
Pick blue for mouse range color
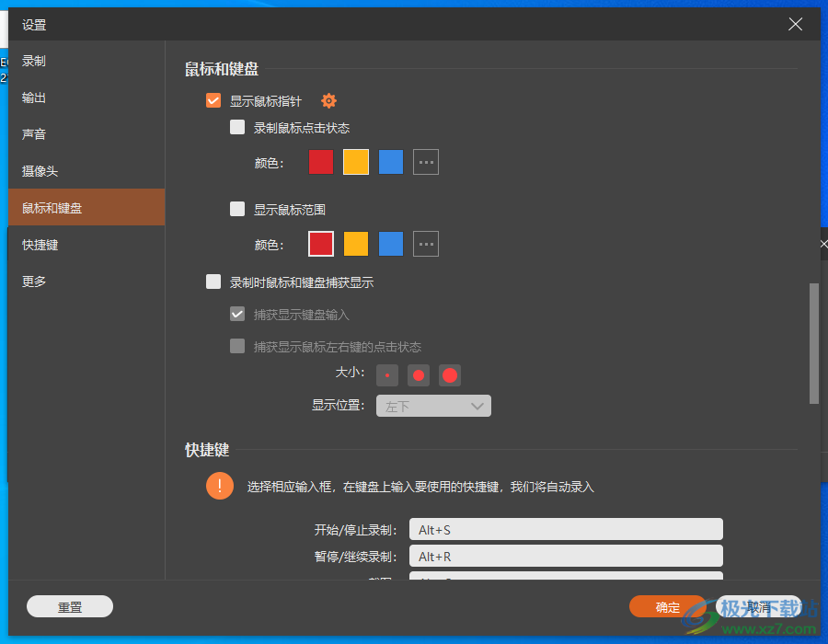tap(391, 244)
